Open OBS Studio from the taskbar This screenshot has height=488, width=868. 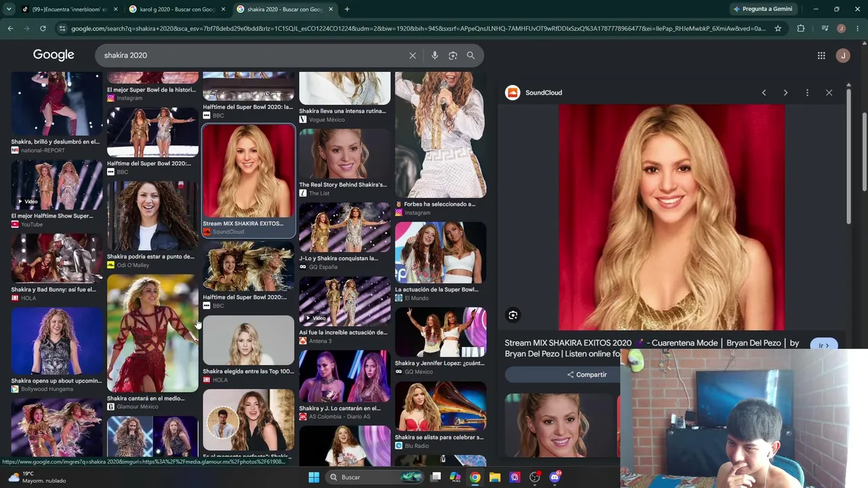click(x=535, y=477)
